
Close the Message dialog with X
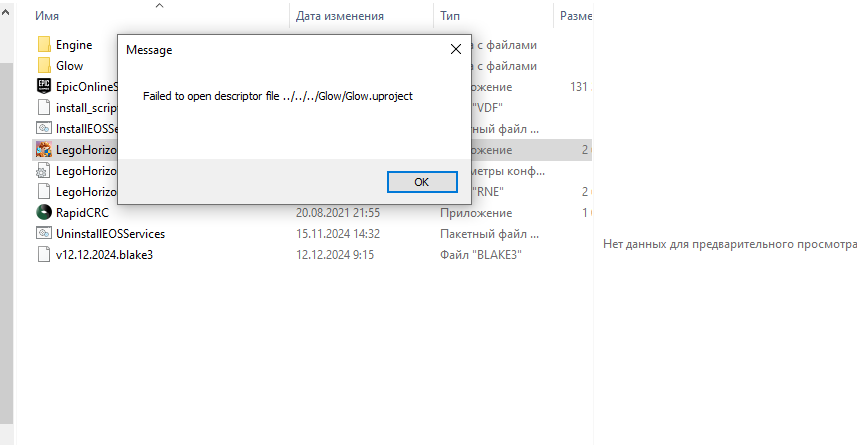(x=455, y=49)
